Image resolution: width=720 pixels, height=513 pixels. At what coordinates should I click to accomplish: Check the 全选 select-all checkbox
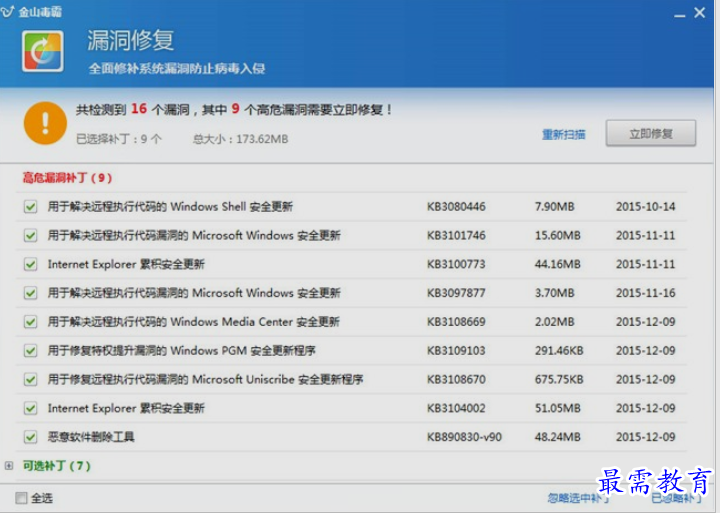tap(21, 498)
